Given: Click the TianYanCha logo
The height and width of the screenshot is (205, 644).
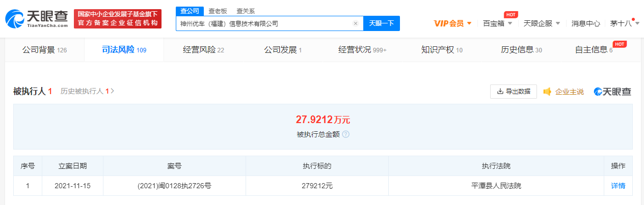Looking at the screenshot, I should point(36,19).
